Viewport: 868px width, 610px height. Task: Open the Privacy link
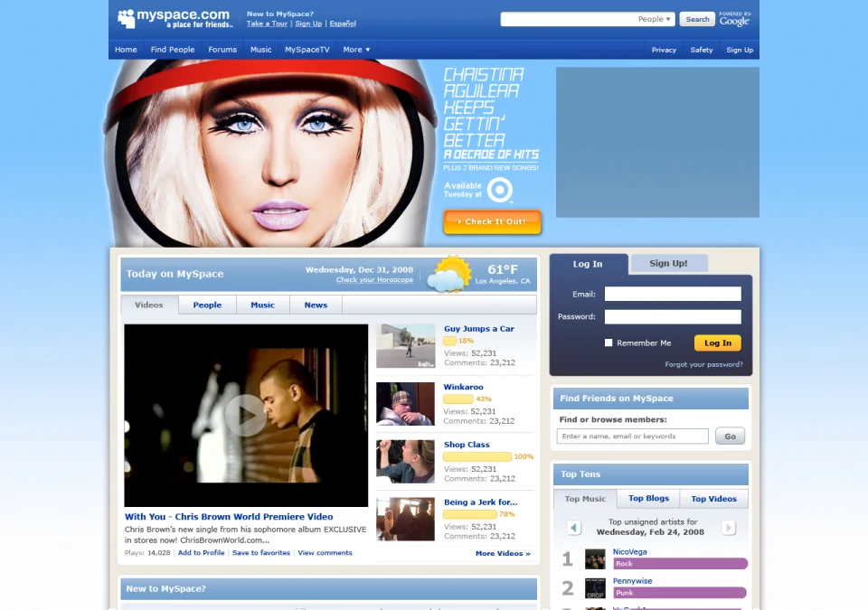pos(664,50)
